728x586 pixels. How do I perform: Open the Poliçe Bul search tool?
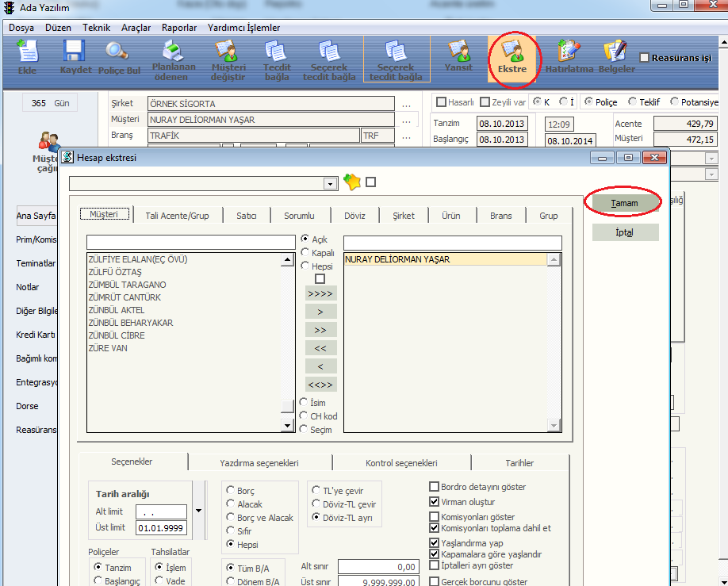pyautogui.click(x=118, y=56)
